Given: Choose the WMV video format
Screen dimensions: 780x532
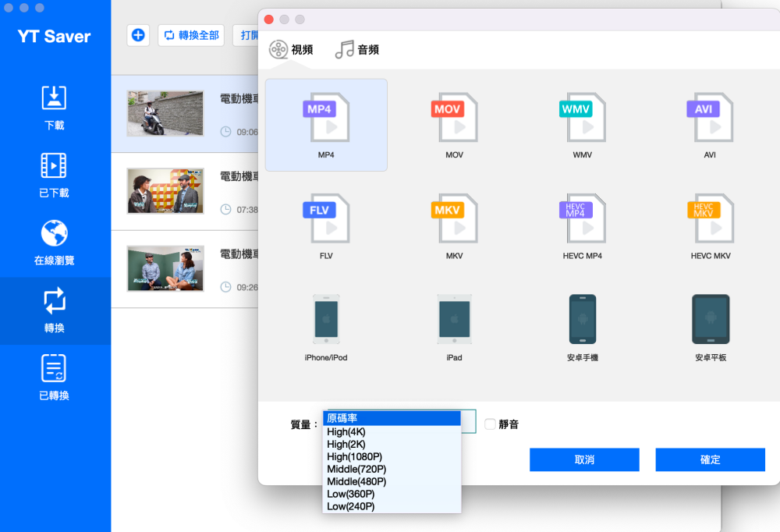Looking at the screenshot, I should click(582, 119).
